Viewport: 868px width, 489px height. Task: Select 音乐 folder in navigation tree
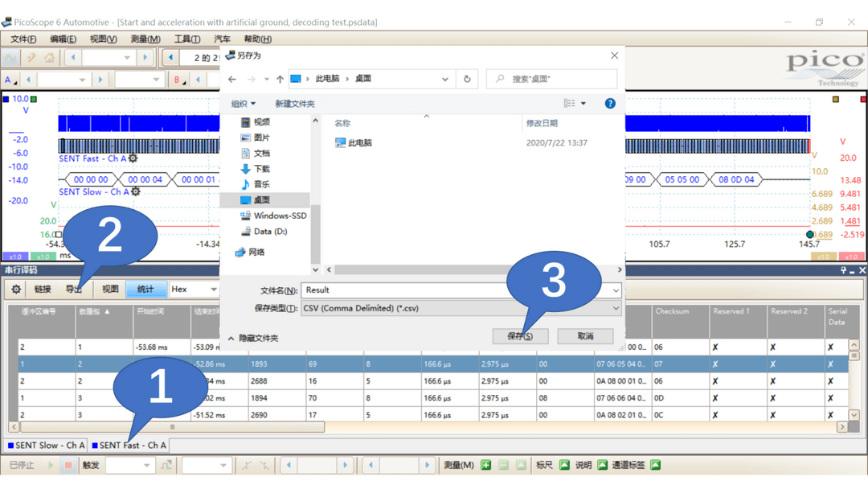pos(256,184)
